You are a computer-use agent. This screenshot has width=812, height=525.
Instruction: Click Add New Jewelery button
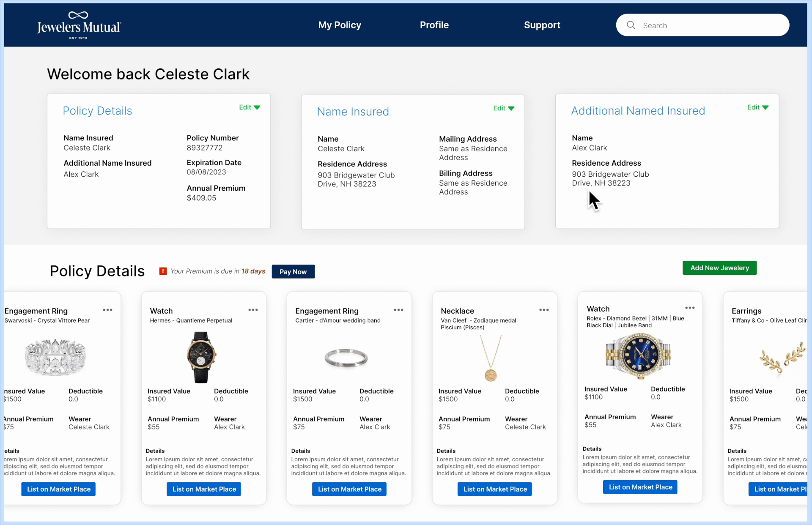pyautogui.click(x=719, y=268)
